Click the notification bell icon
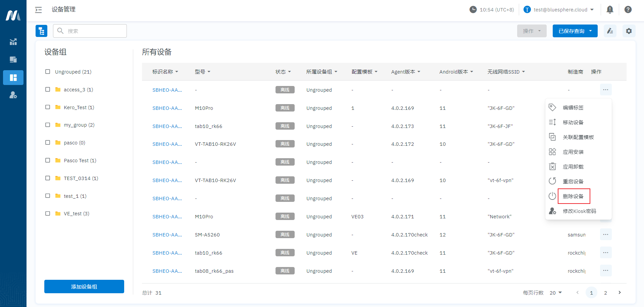 (x=610, y=10)
